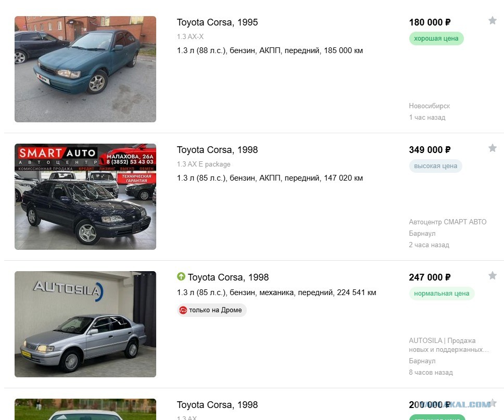This screenshot has width=504, height=420.
Task: Open the AUTOSILA dealer name text
Action: point(449,345)
